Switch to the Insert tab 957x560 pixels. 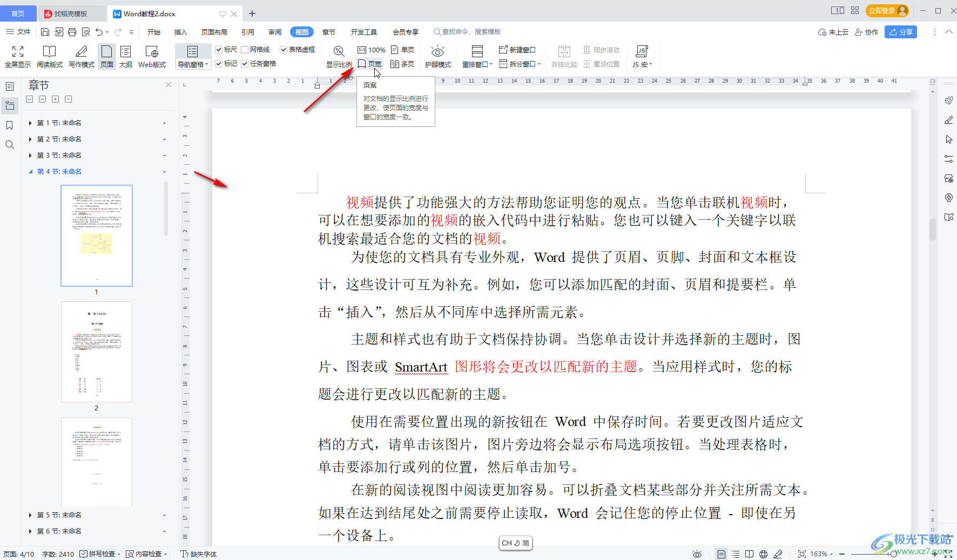[180, 32]
